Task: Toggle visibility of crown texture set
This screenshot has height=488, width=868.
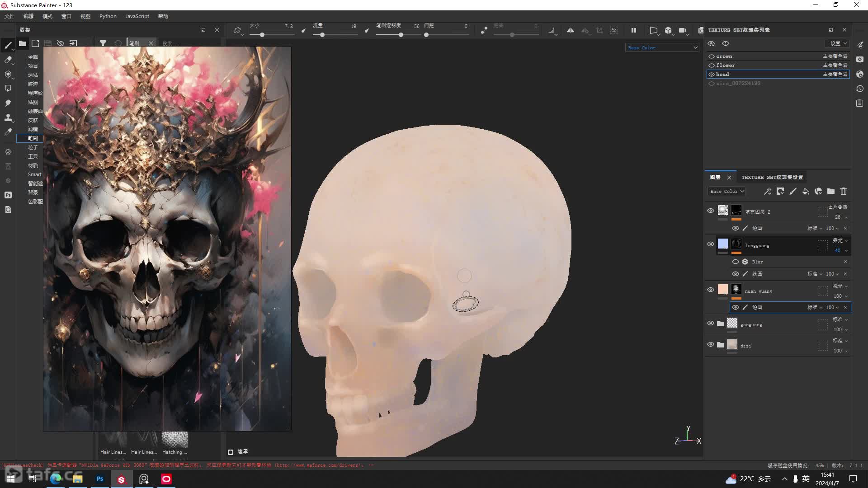Action: click(712, 56)
